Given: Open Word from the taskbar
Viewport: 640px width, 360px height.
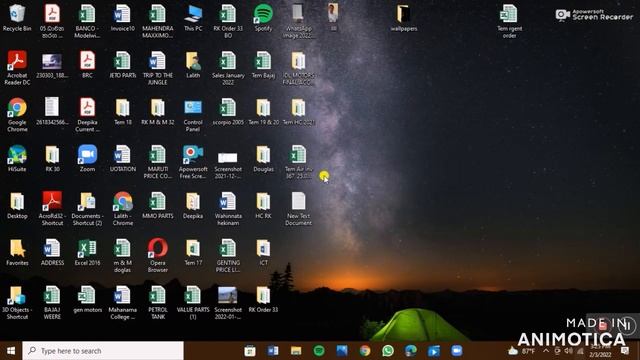Looking at the screenshot, I should [x=273, y=351].
